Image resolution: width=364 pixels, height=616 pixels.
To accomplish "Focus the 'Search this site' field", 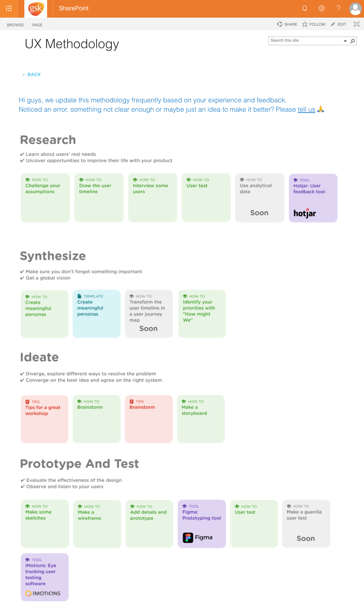I will 305,41.
